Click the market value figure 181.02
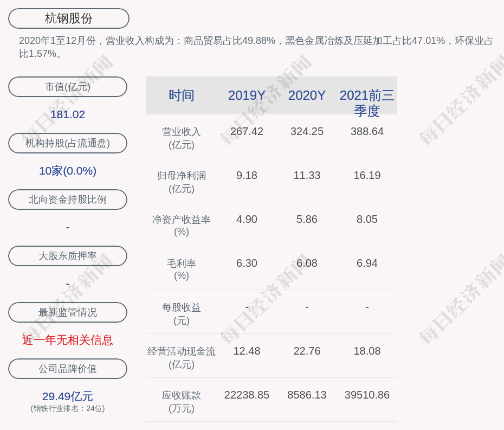This screenshot has width=504, height=430. point(68,114)
